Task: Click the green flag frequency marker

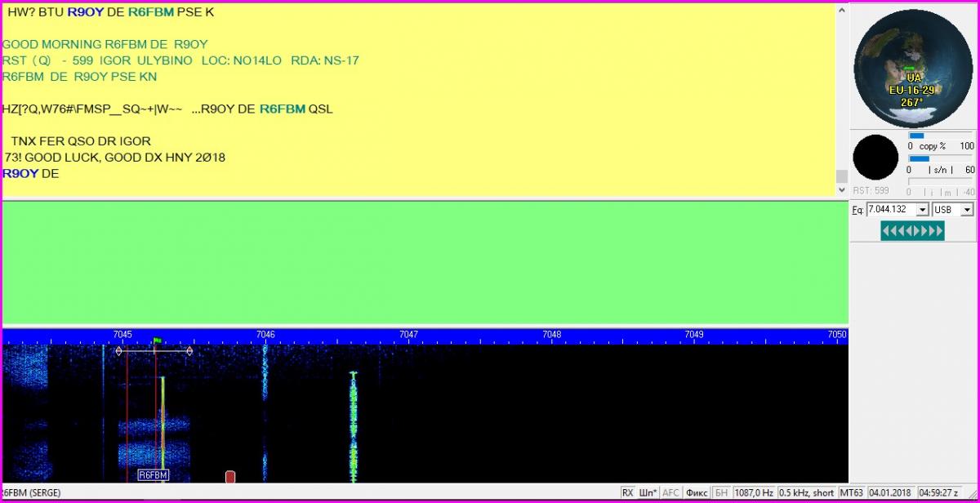Action: [158, 341]
